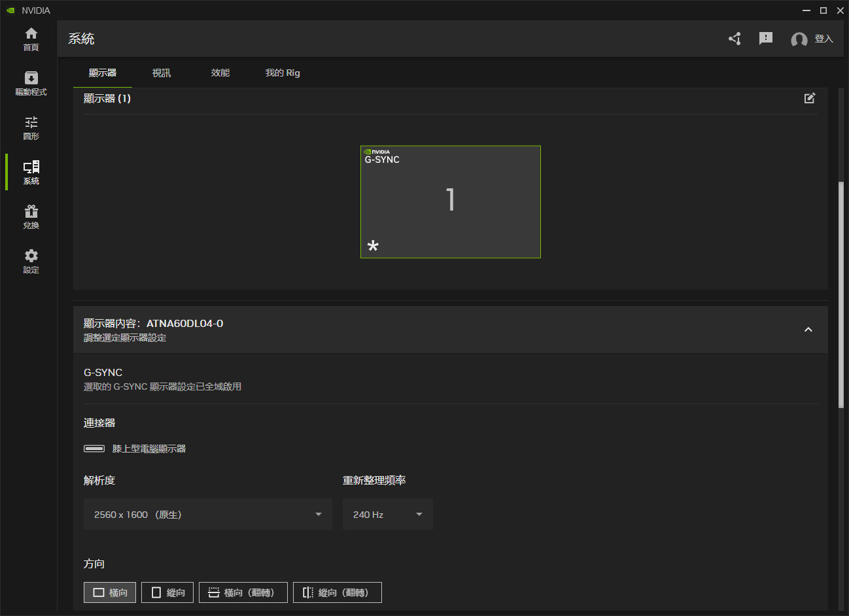Click the 選取的 G-SYNC 顯示器設定已全域啟用 text
This screenshot has height=616, width=849.
[162, 386]
